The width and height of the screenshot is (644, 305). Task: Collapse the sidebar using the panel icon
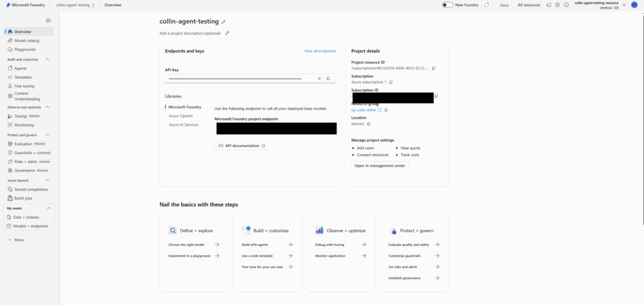48,21
